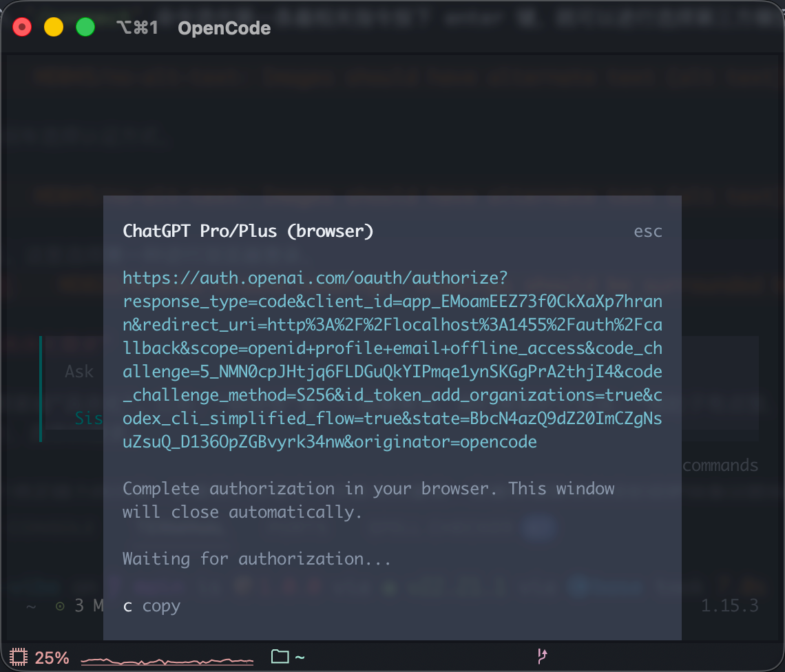Click the green zoom window button

coord(85,27)
